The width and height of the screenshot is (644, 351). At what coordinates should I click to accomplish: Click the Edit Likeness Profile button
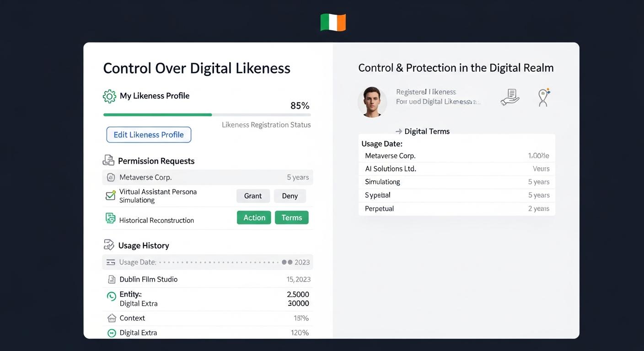(148, 134)
